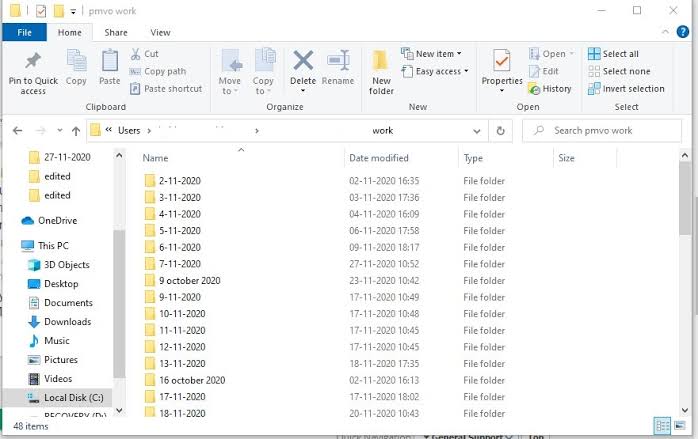Switch to details view in status bar
The image size is (698, 439).
(662, 425)
